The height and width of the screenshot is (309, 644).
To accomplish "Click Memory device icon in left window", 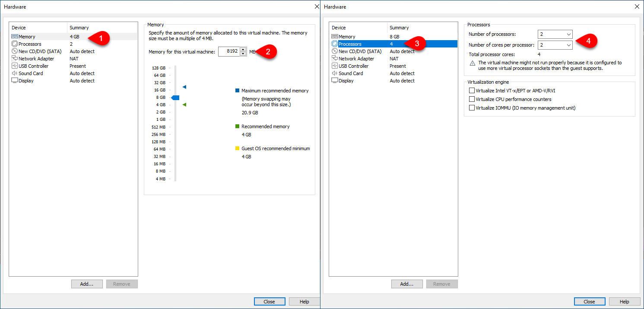I will coord(14,37).
